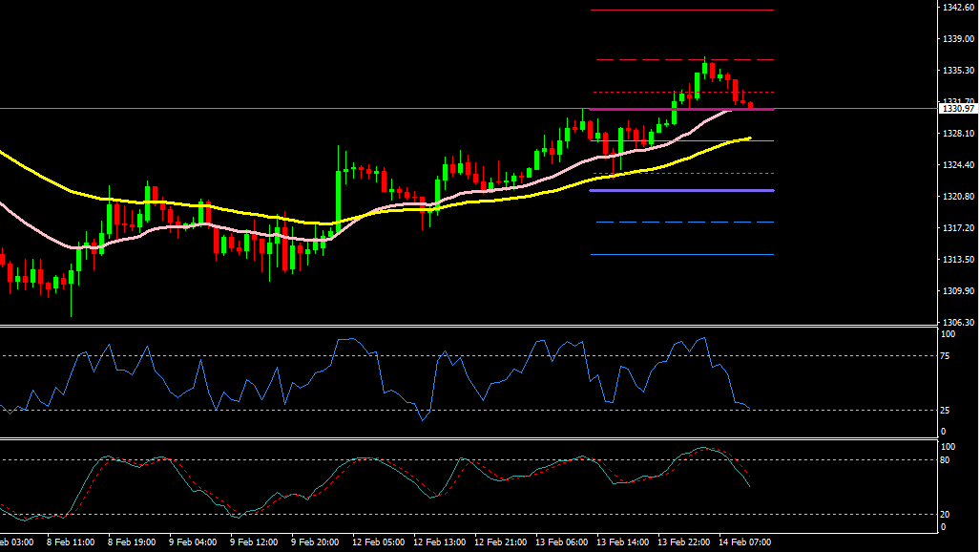The image size is (980, 552).
Task: Click the 9 Feb 12:00 time label
Action: click(x=255, y=542)
